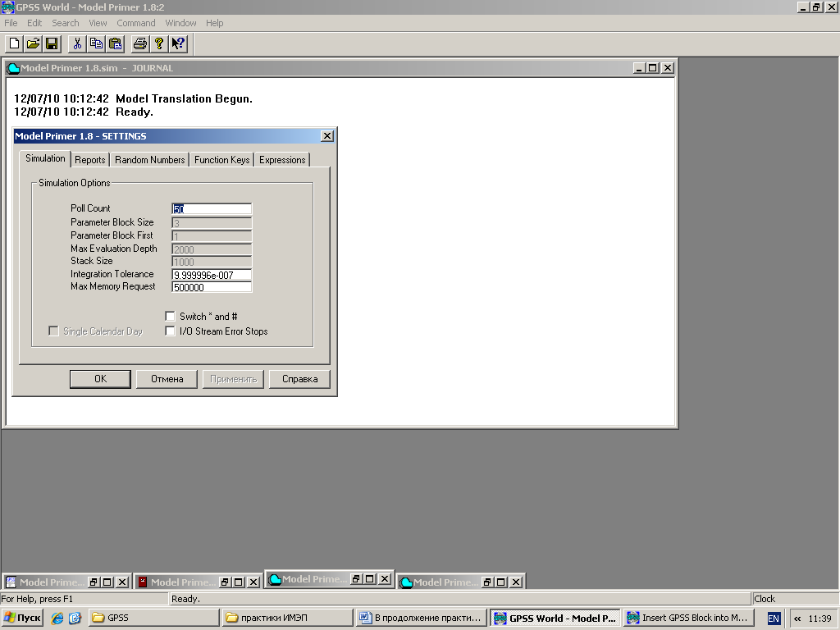Restore the third minimized Model Primer window

coord(356,578)
